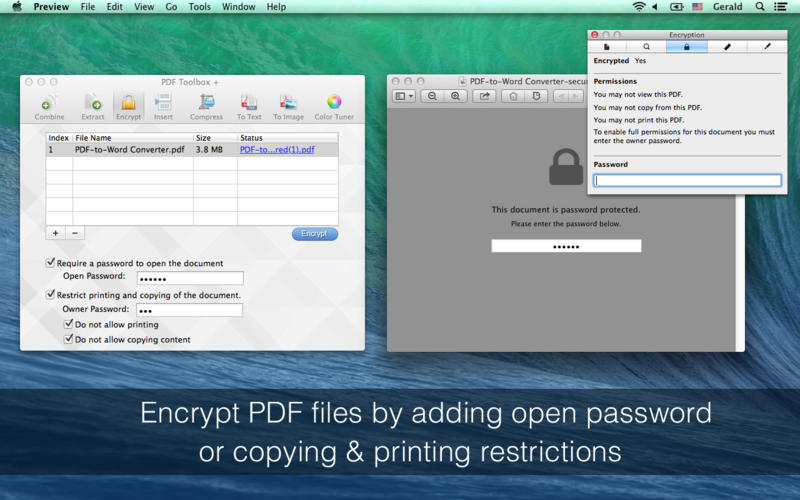Screen dimensions: 800x500
Task: Click the share icon in Preview toolbar
Action: (x=485, y=96)
